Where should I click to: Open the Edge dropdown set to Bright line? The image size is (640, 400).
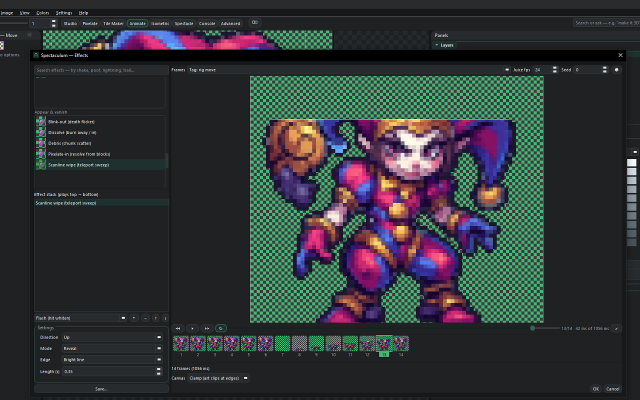[x=112, y=360]
